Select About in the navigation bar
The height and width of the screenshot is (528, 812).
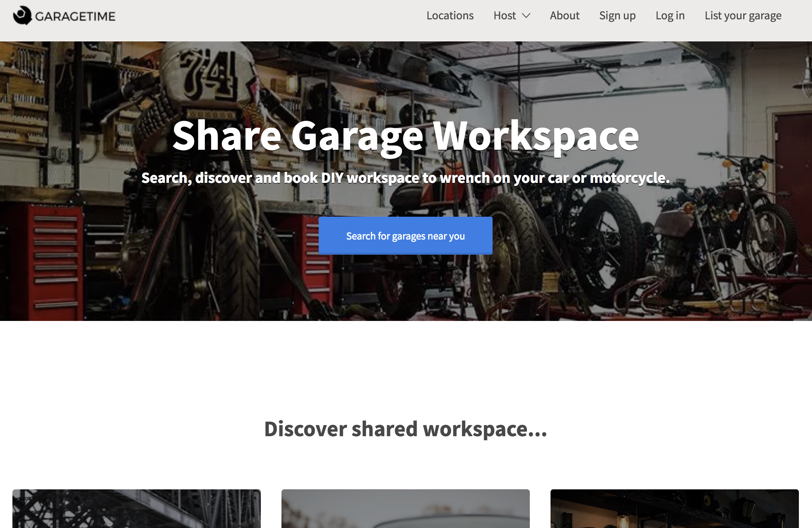[x=564, y=16]
